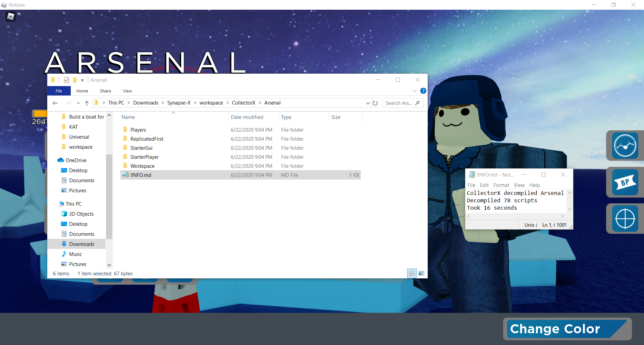
Task: Open the File tab in Explorer
Action: click(x=59, y=91)
